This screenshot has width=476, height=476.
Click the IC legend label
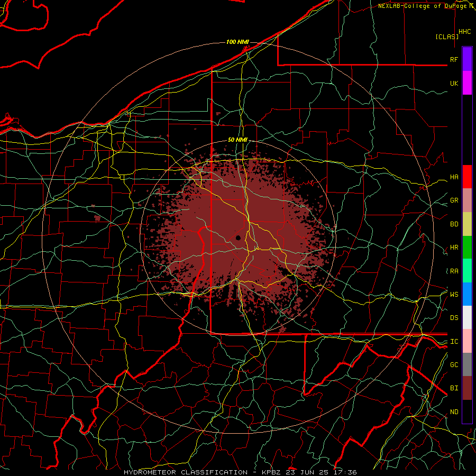tap(454, 342)
